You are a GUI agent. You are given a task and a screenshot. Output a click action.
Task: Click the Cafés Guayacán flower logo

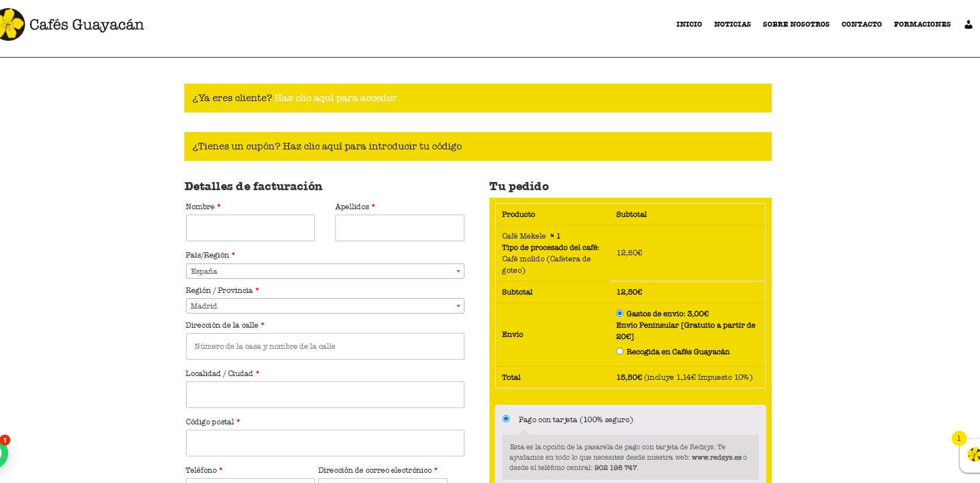point(11,24)
